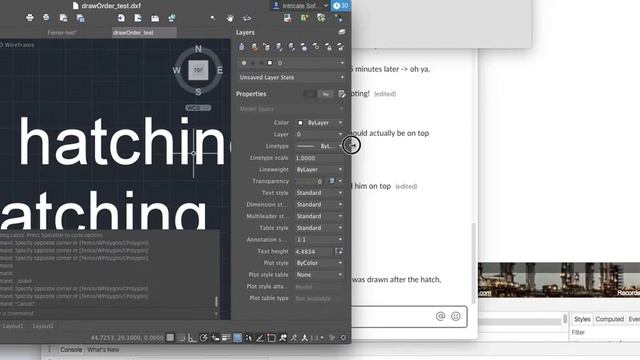640x360 pixels.
Task: Switch to the first drawing file tab
Action: tap(62, 33)
